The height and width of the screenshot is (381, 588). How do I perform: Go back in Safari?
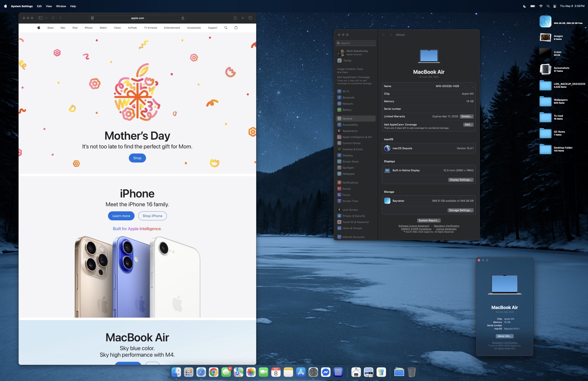click(x=53, y=18)
